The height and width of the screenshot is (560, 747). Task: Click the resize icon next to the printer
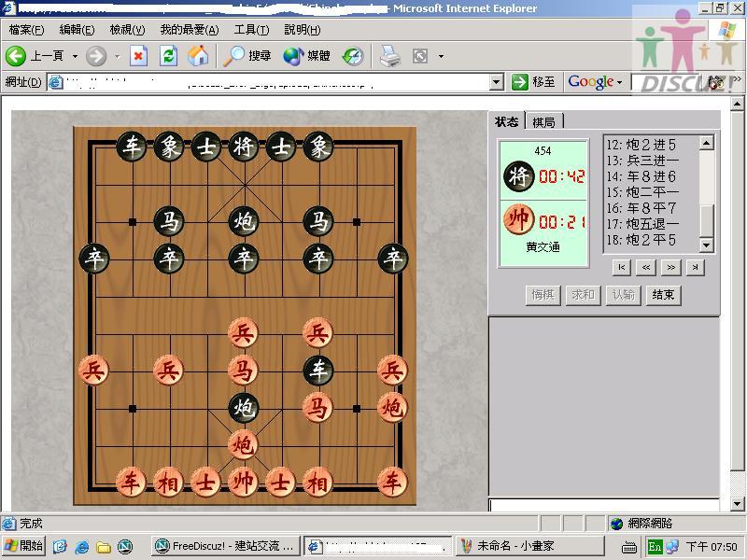[419, 56]
